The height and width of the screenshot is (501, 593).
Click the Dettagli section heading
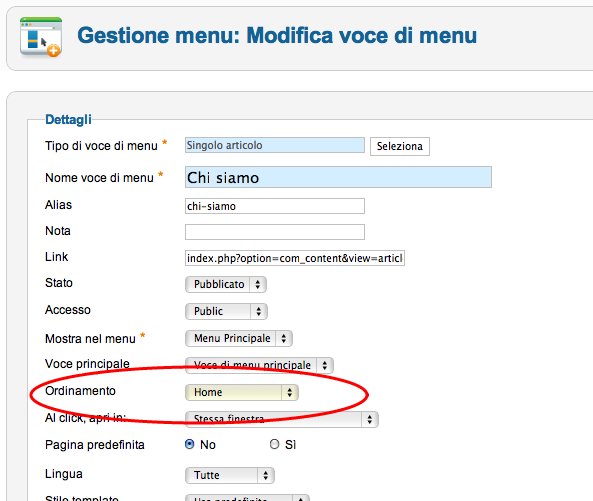pos(68,119)
